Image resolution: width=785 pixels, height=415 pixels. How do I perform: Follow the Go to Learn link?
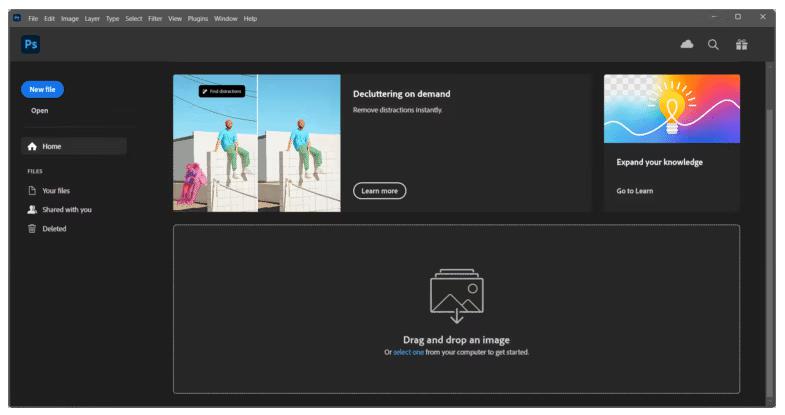click(x=635, y=190)
